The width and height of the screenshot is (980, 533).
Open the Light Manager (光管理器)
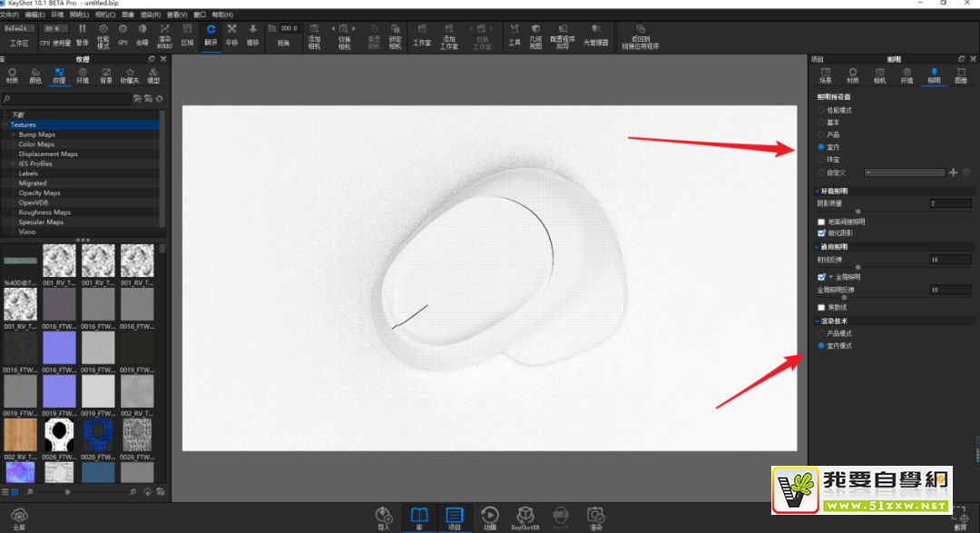[595, 35]
